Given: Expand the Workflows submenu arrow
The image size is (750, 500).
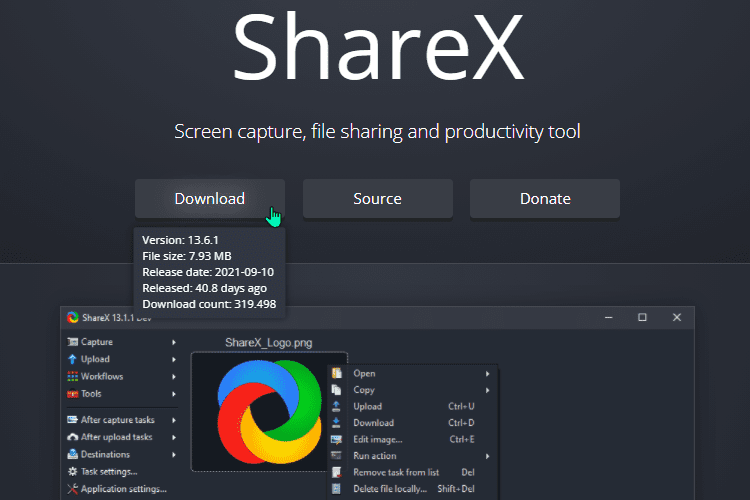Looking at the screenshot, I should (174, 377).
